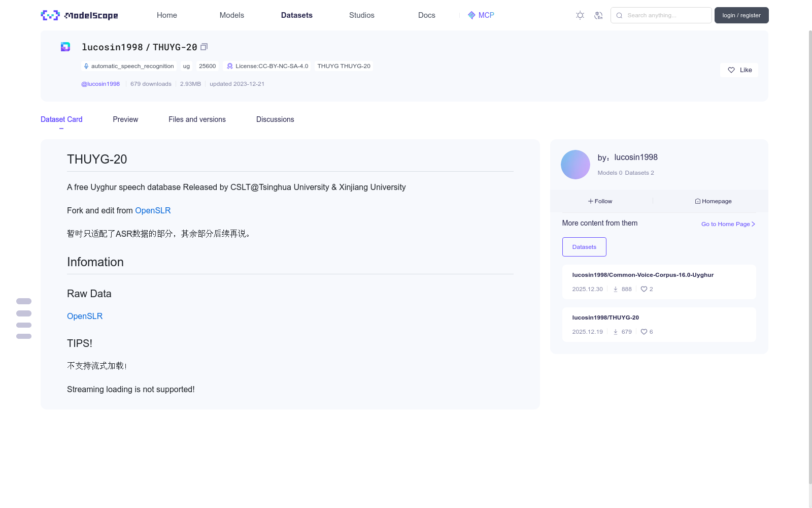Switch language with the translate icon
The height and width of the screenshot is (508, 812).
coord(598,15)
